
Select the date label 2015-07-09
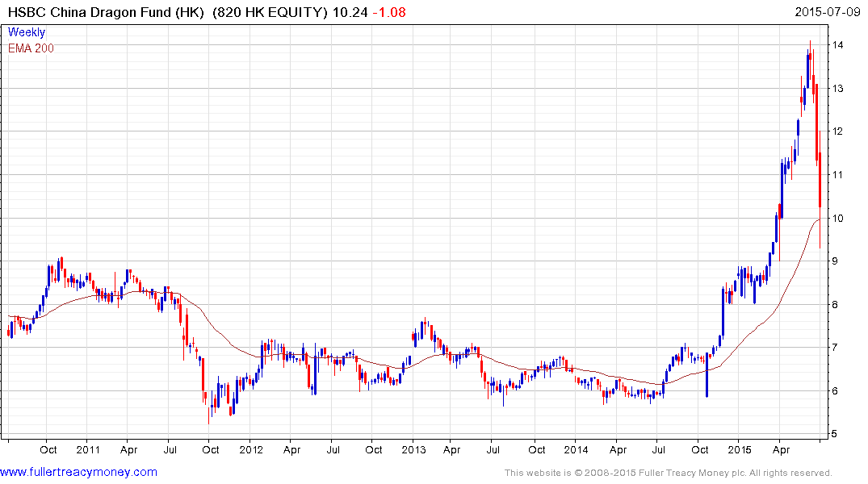coord(828,11)
